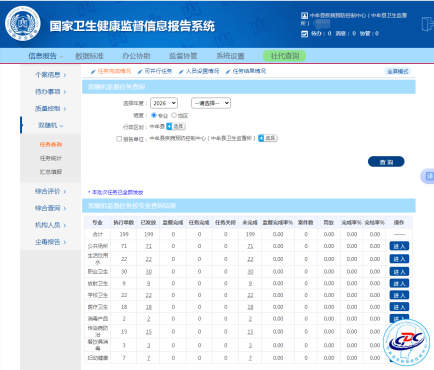Click the to-do calendar check icon
Viewport: 434px width, 370px height.
point(304,34)
